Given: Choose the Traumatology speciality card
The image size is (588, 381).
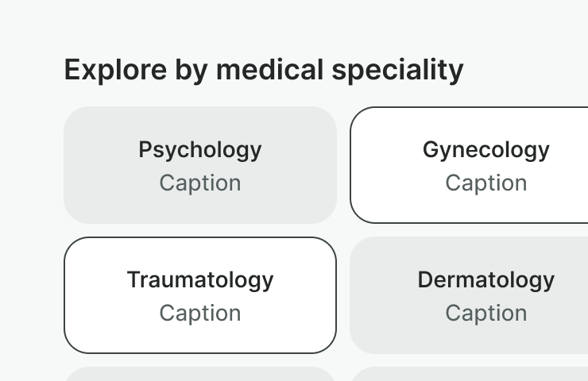Looking at the screenshot, I should click(200, 295).
